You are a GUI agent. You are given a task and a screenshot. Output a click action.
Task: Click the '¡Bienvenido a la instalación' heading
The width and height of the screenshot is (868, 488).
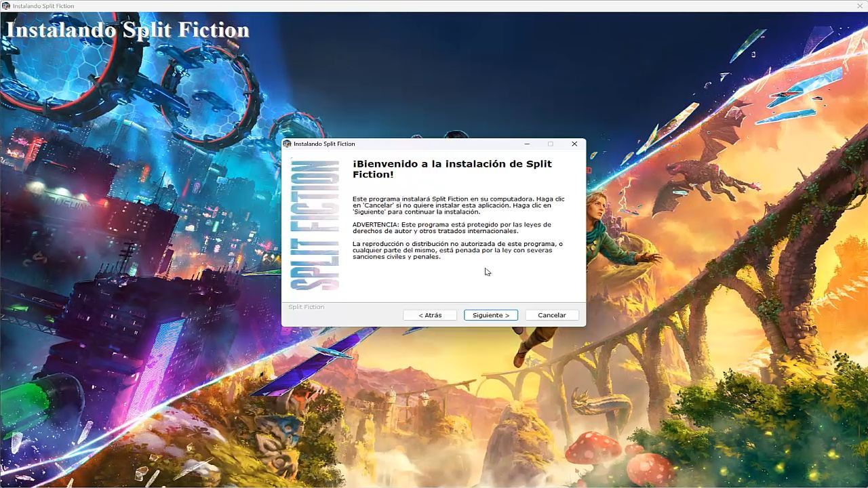pyautogui.click(x=452, y=169)
